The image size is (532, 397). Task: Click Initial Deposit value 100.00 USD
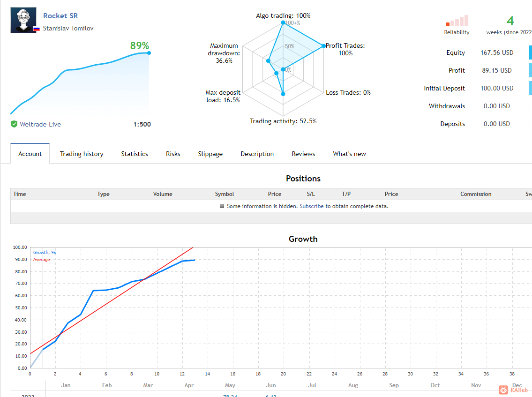497,88
